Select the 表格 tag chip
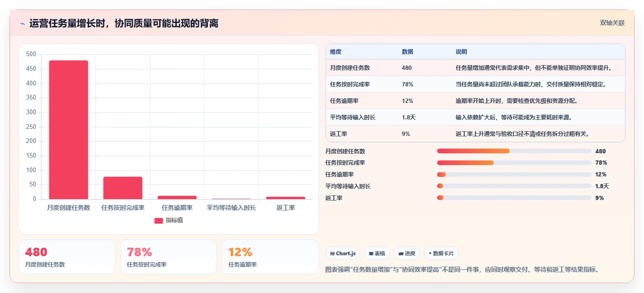 (377, 253)
